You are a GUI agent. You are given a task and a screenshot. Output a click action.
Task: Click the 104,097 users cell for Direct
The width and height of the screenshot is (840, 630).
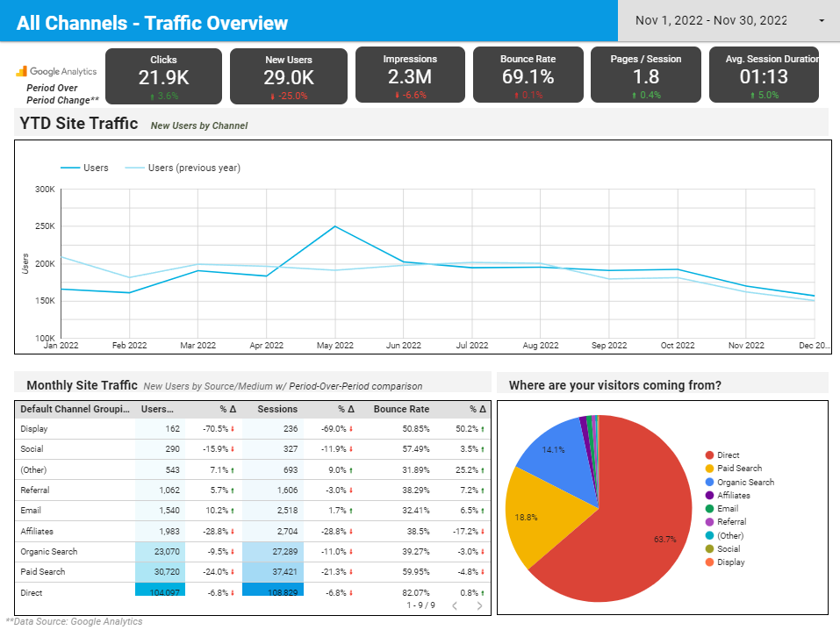pos(160,590)
